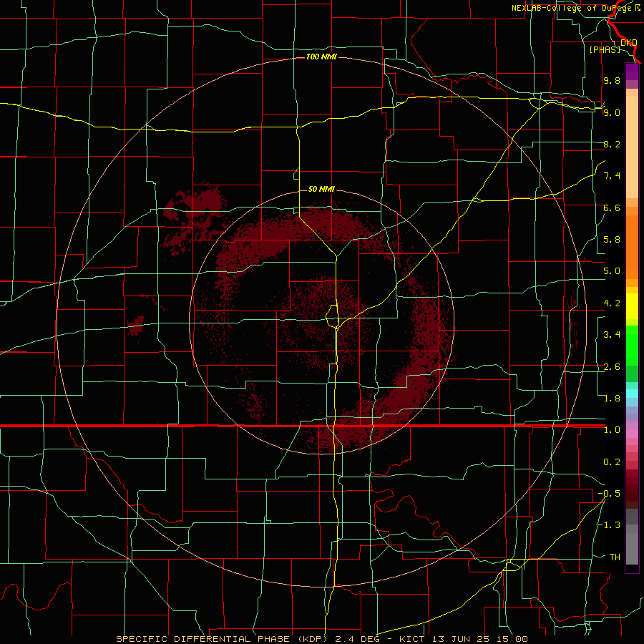
Task: Click the "100 NMI" range ring label
Action: tap(321, 57)
